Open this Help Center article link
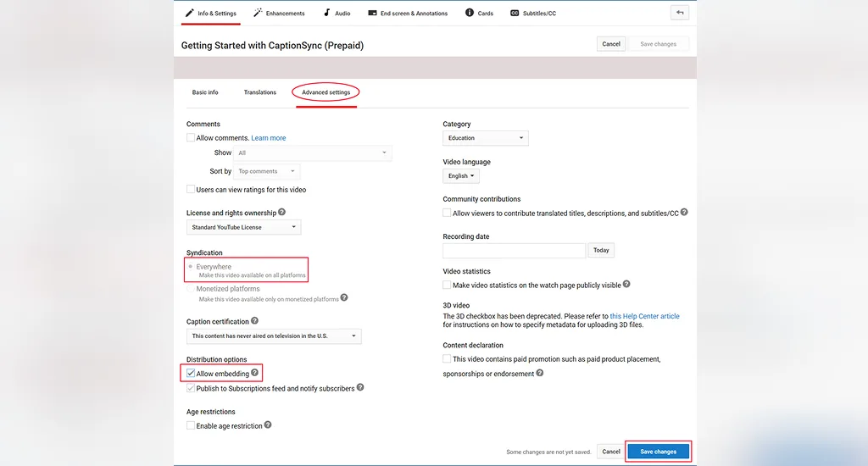 tap(644, 316)
